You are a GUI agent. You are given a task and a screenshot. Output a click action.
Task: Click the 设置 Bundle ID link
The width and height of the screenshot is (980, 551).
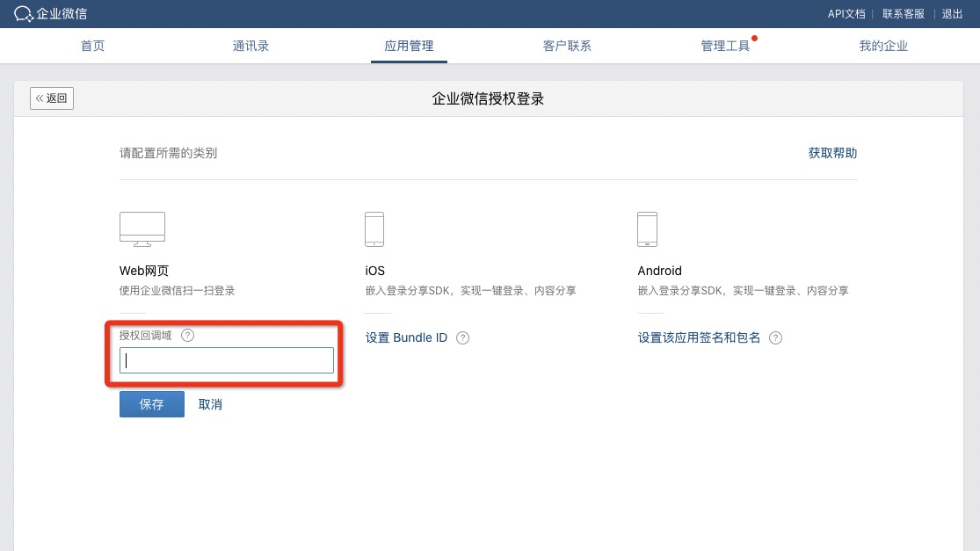406,338
